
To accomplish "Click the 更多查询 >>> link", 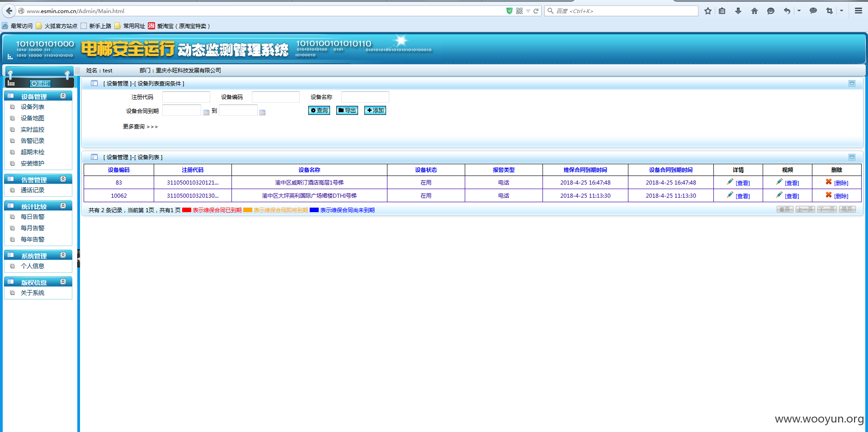I will (x=140, y=127).
